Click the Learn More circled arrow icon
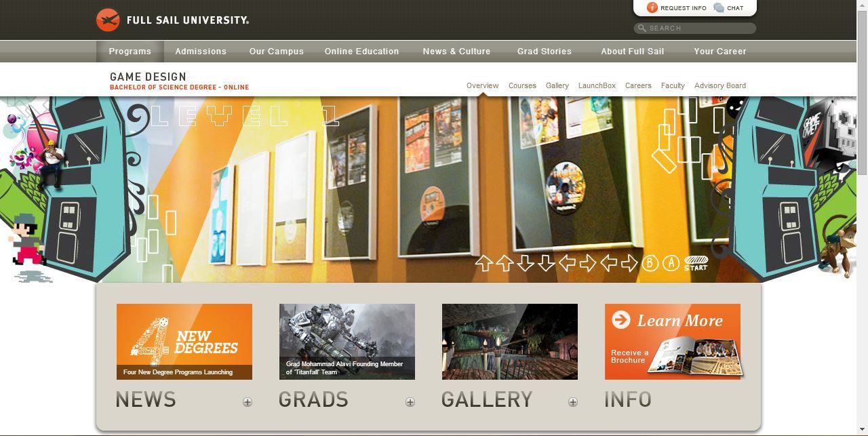 pos(621,319)
